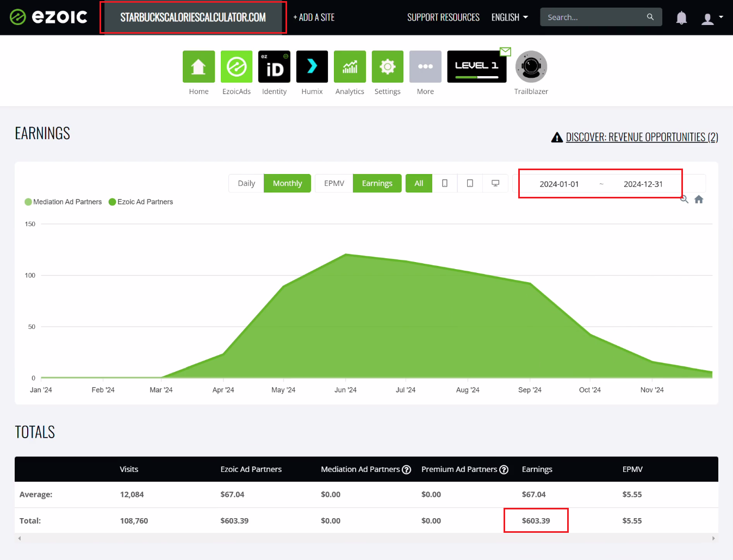Click the Ezoic logo
This screenshot has height=560, width=733.
(48, 17)
